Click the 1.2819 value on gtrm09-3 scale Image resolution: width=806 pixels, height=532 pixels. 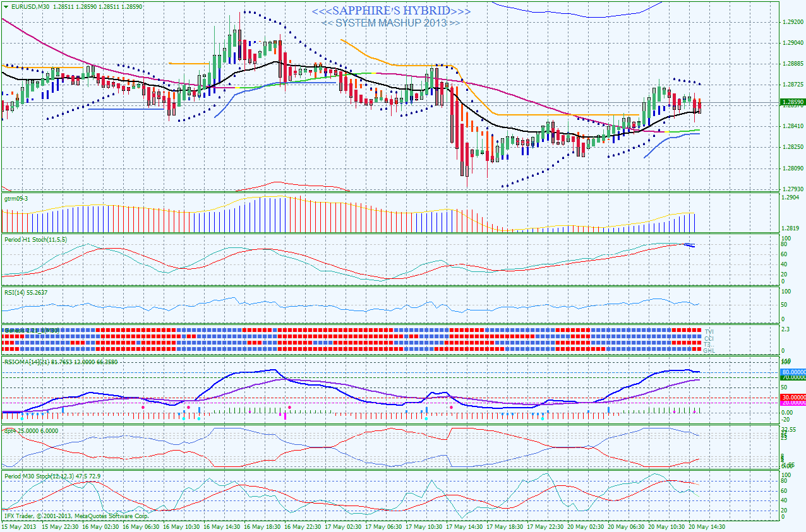(x=790, y=228)
